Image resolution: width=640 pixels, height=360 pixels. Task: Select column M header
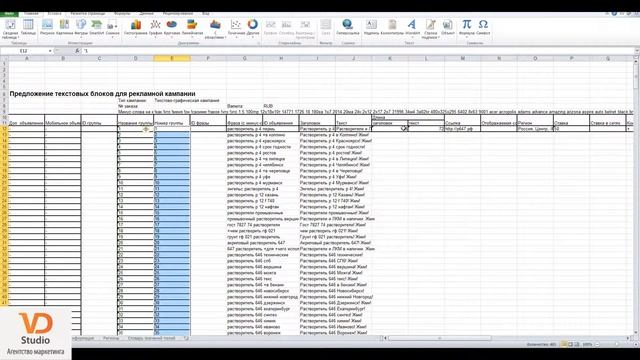[x=462, y=59]
